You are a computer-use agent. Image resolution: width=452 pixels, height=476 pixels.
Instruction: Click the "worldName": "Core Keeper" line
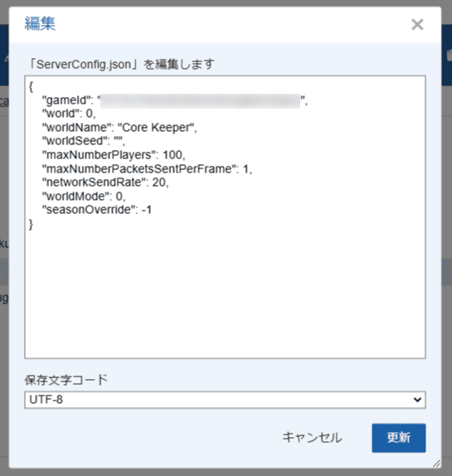[x=119, y=128]
